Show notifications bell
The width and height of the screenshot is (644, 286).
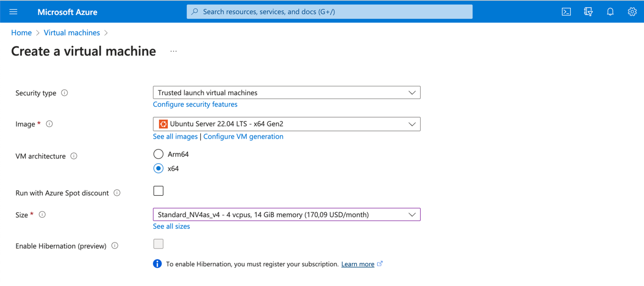(610, 12)
